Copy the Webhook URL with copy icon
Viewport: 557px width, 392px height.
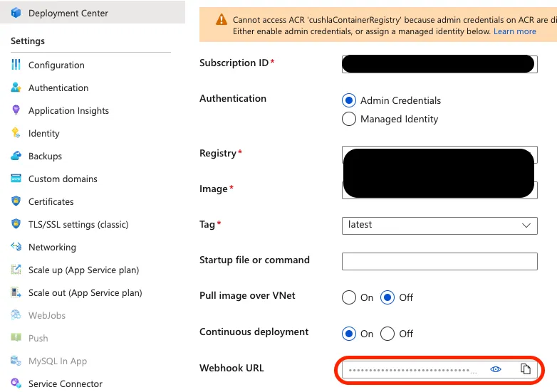[x=526, y=369]
